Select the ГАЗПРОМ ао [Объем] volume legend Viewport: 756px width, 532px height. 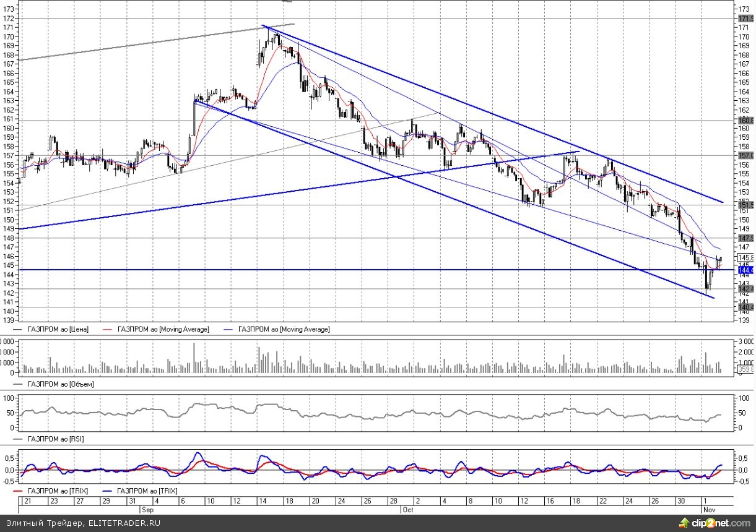click(56, 384)
